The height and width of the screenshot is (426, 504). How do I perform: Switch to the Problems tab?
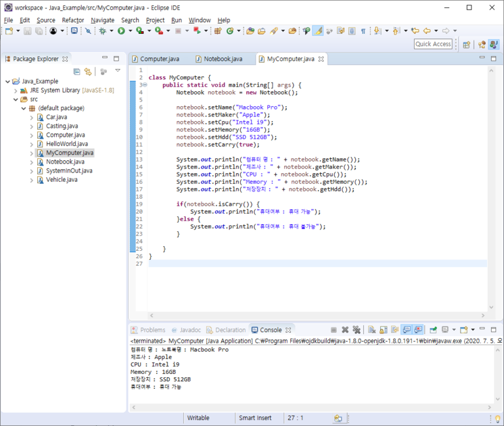[x=148, y=330]
